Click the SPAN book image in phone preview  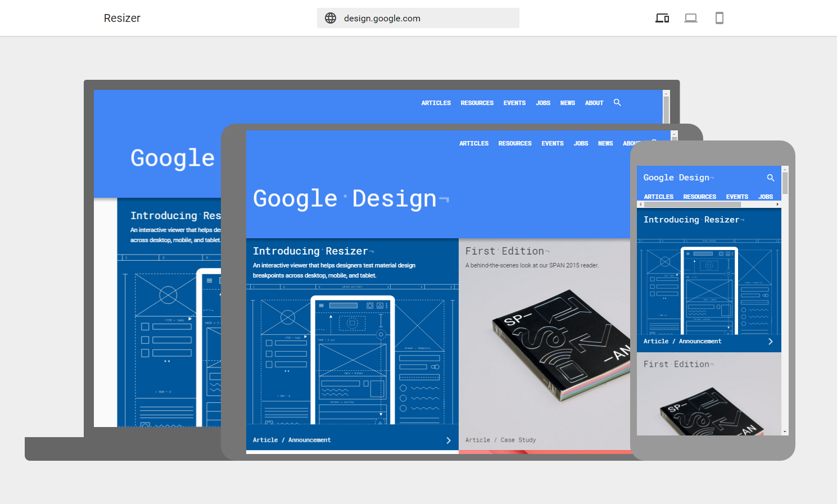tap(713, 411)
